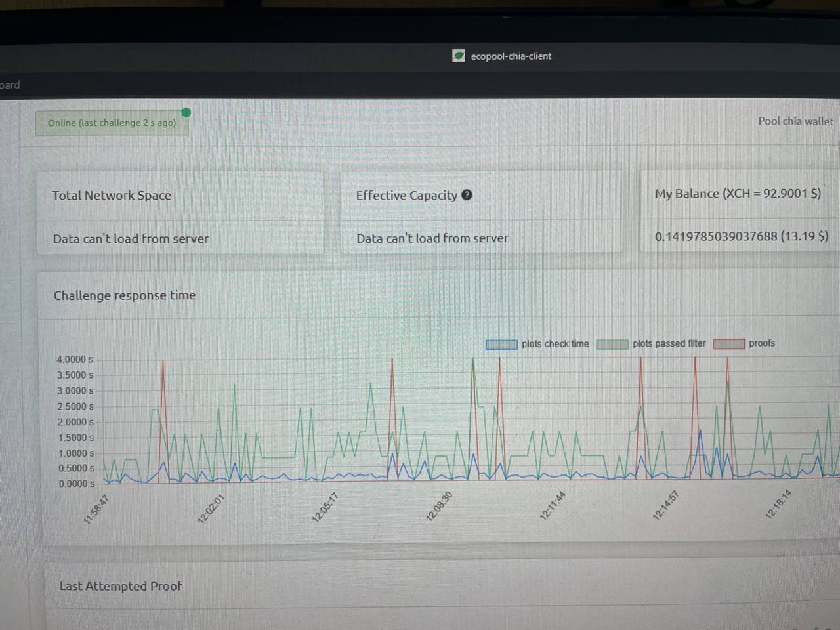The height and width of the screenshot is (630, 840).
Task: Click the 12:02:01 time axis label
Action: 211,509
